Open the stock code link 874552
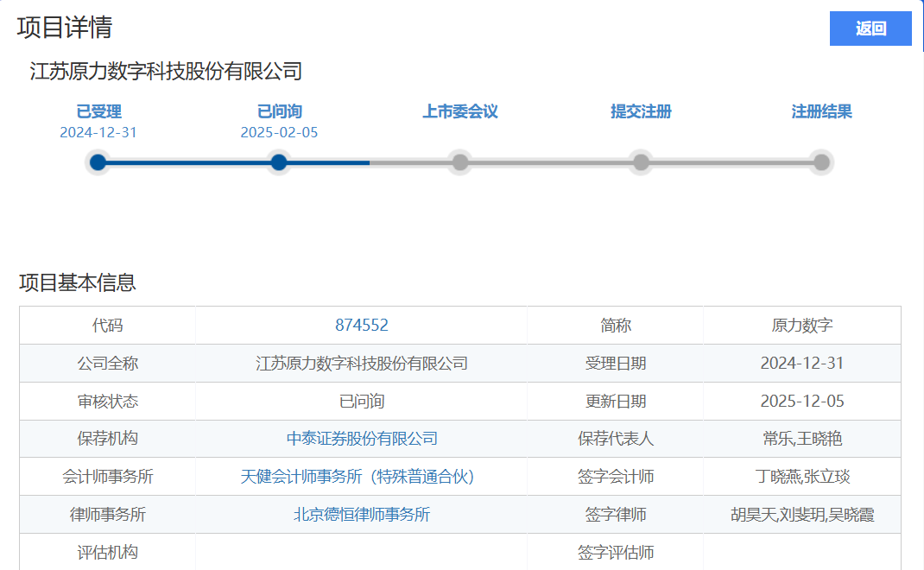Viewport: 924px width, 570px height. [361, 325]
